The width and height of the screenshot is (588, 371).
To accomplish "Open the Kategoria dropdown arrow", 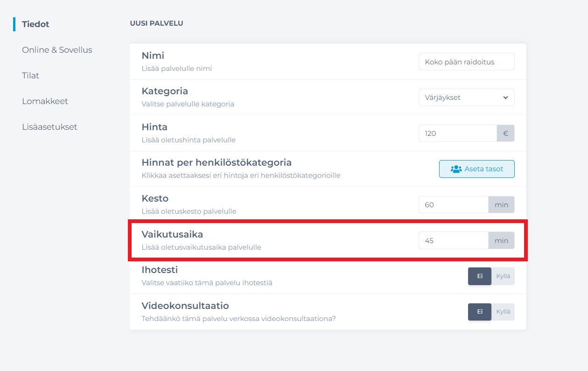I will pos(505,98).
